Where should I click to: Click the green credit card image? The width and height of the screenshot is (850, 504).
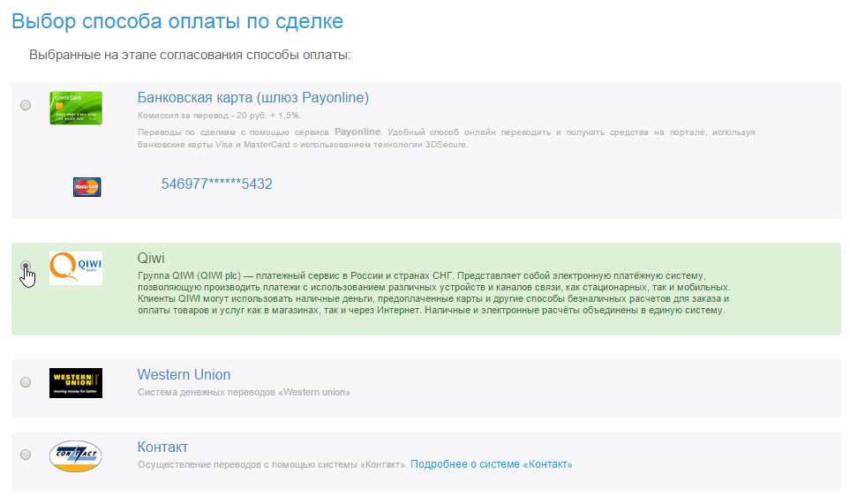(x=76, y=108)
